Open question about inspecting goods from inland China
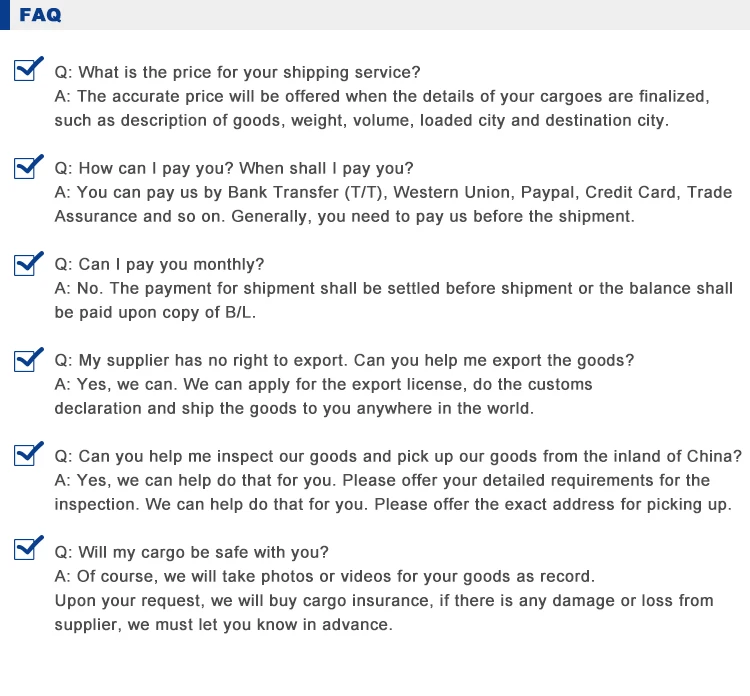 [x=398, y=456]
